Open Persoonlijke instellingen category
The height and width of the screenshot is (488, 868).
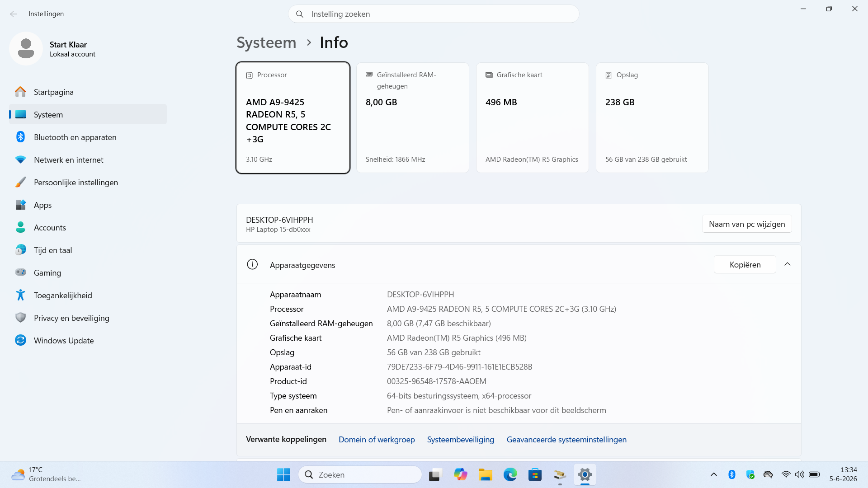pos(88,182)
